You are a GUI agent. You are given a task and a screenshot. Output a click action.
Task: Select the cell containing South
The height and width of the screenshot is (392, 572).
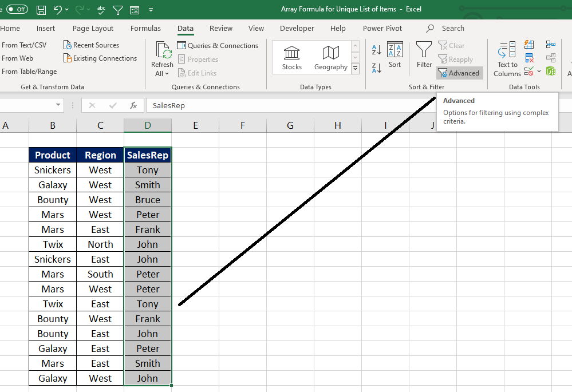click(100, 274)
